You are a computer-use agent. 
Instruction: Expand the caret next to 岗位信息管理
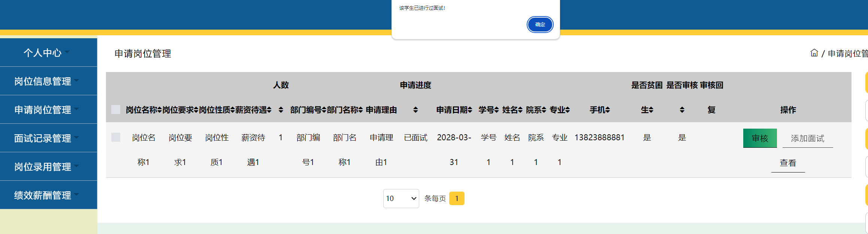click(76, 80)
